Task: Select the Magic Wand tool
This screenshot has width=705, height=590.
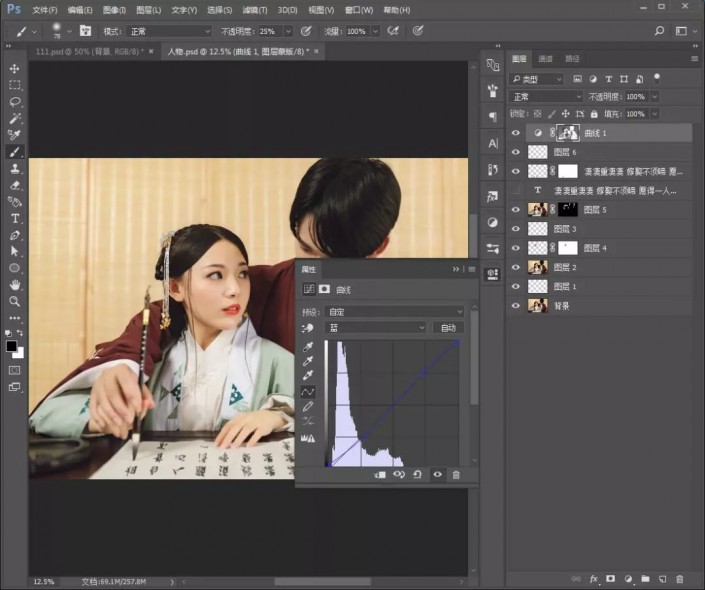Action: pyautogui.click(x=14, y=118)
